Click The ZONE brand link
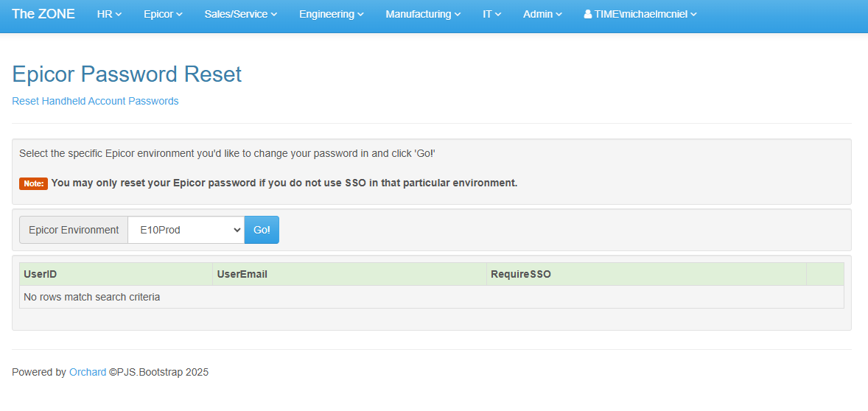The width and height of the screenshot is (868, 411). tap(43, 14)
